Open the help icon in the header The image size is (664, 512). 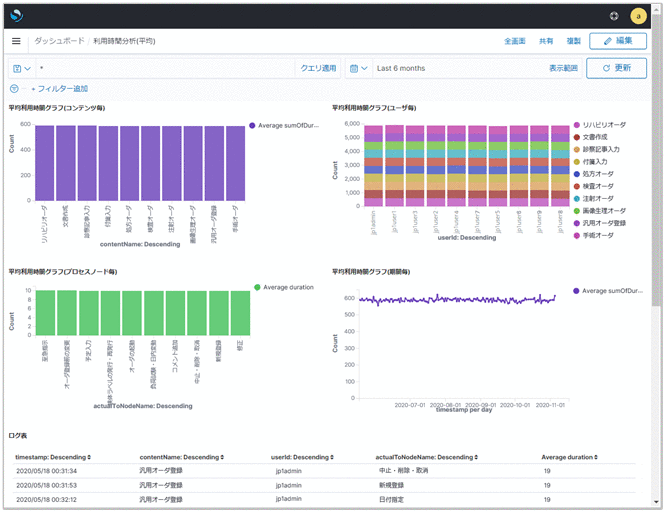tap(613, 15)
